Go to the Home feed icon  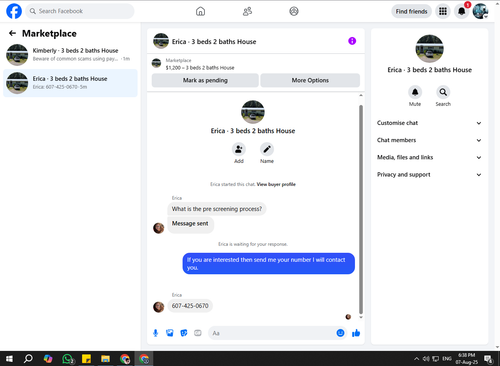pos(200,11)
